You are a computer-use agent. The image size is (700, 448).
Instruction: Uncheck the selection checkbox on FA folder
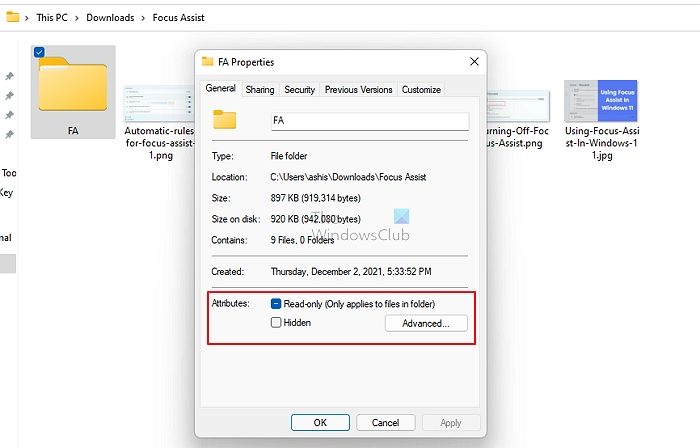pyautogui.click(x=39, y=52)
